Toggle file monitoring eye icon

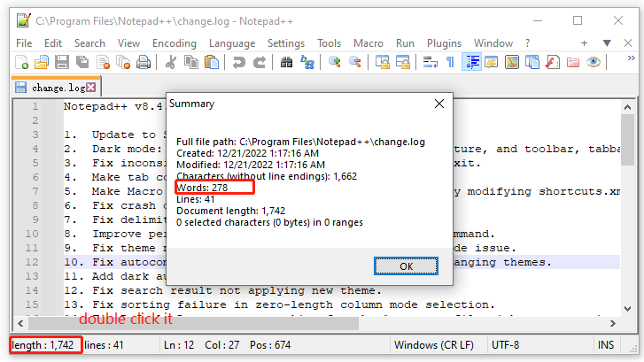[594, 62]
